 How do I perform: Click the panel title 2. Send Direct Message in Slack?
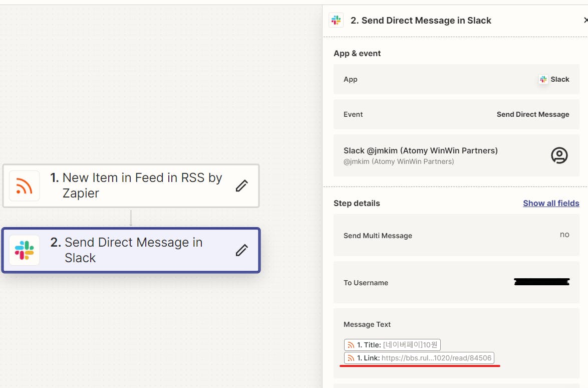click(x=421, y=20)
